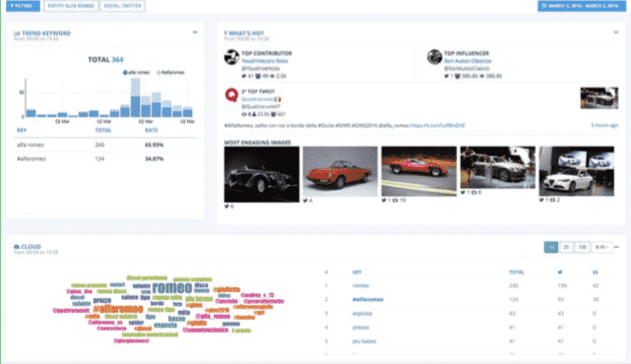Open the 'romeo' keyword in cloud table
This screenshot has width=631, height=364.
tap(360, 285)
